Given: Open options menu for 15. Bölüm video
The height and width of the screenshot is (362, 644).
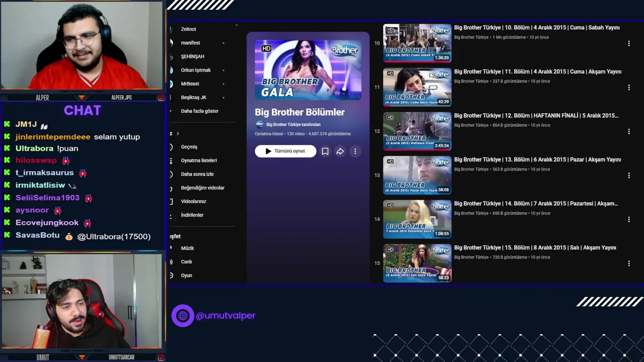Looking at the screenshot, I should 629,263.
